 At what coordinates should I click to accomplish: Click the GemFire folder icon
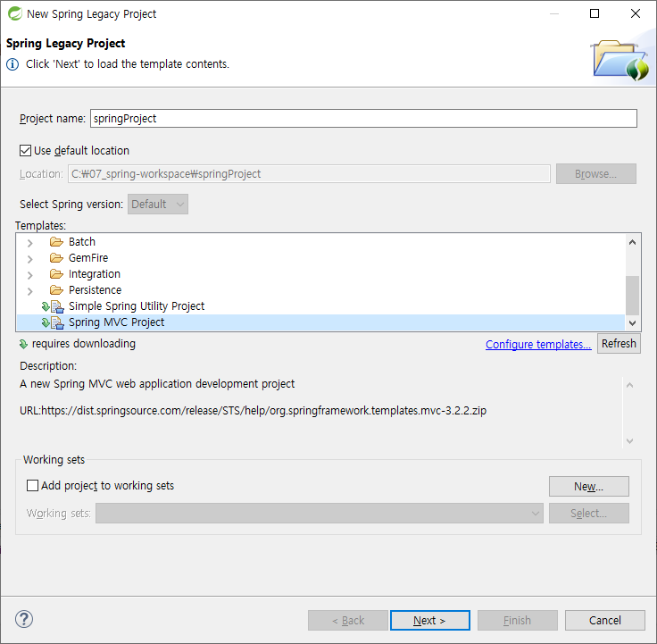(56, 258)
